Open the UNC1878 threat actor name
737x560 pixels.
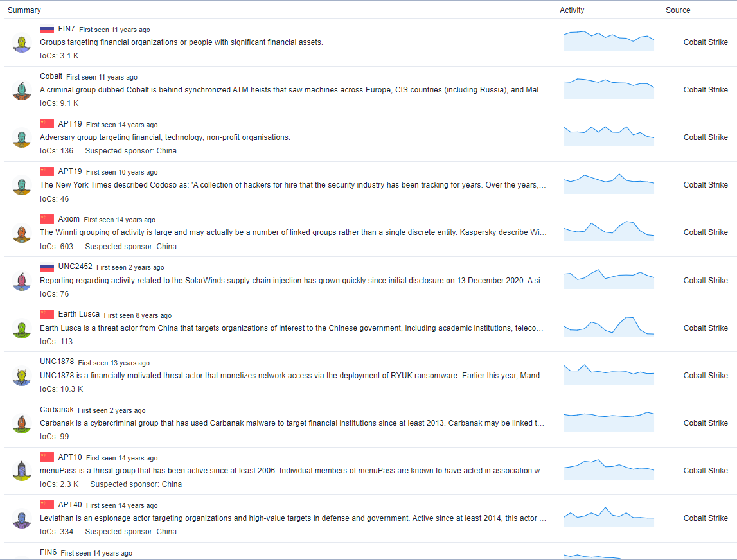click(57, 362)
